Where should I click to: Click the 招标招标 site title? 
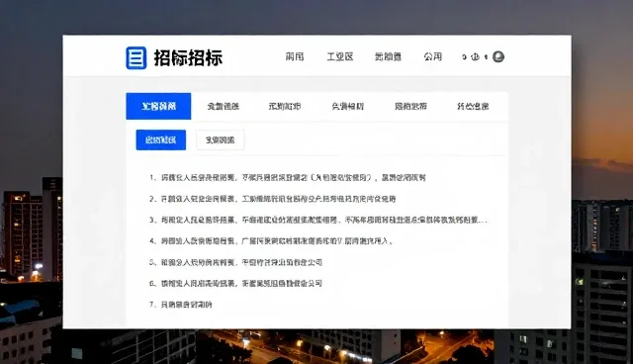pos(188,57)
